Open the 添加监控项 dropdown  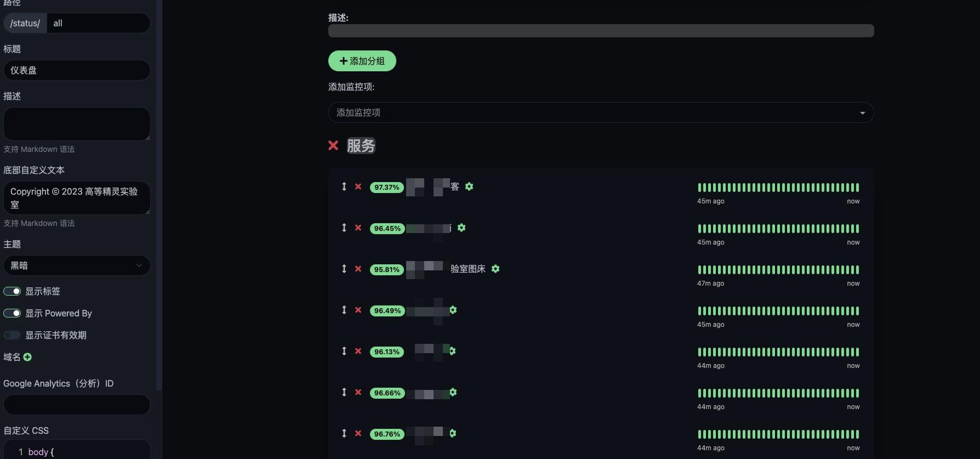601,112
